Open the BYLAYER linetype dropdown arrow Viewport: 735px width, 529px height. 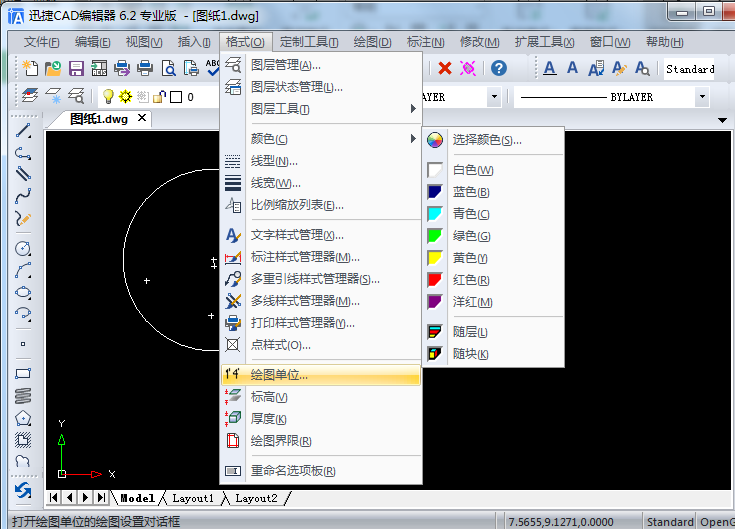[x=702, y=97]
